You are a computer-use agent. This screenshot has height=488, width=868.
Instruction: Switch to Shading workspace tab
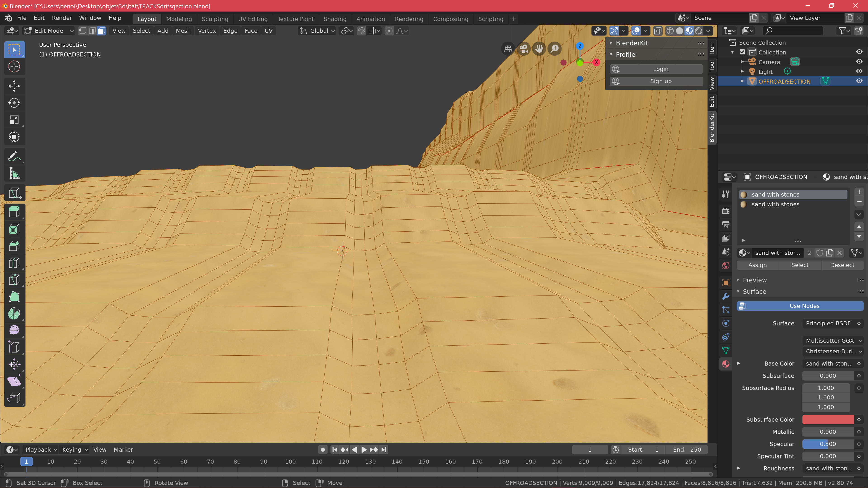[335, 19]
